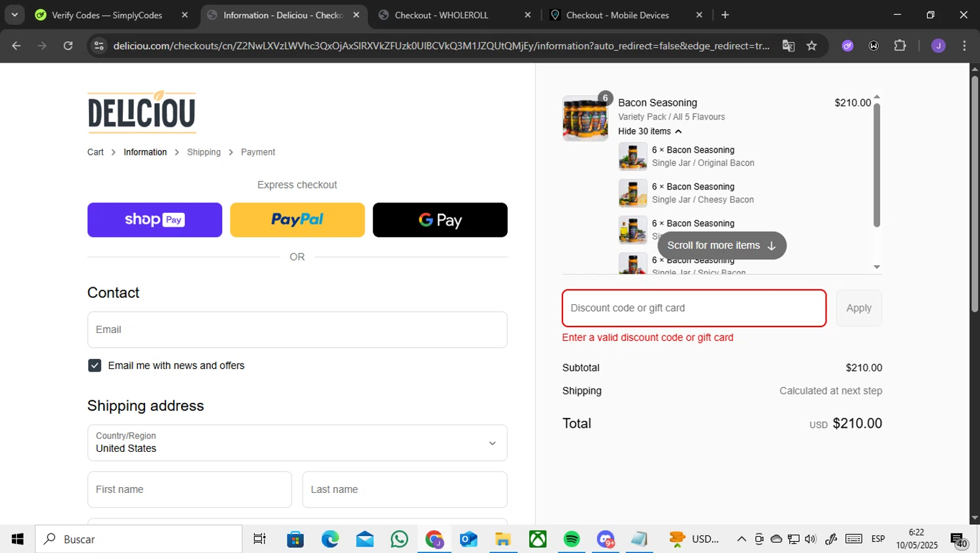
Task: Click the Deliciou logo
Action: tap(142, 112)
